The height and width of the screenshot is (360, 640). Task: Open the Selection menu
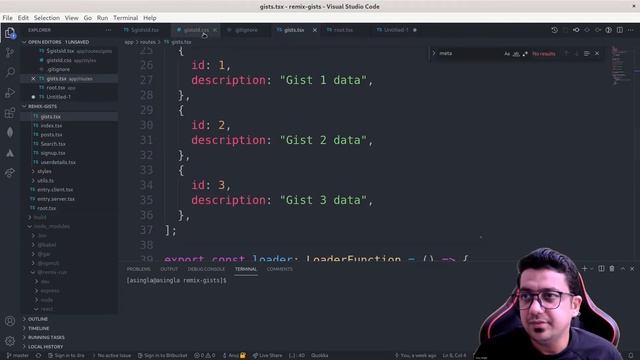click(47, 18)
